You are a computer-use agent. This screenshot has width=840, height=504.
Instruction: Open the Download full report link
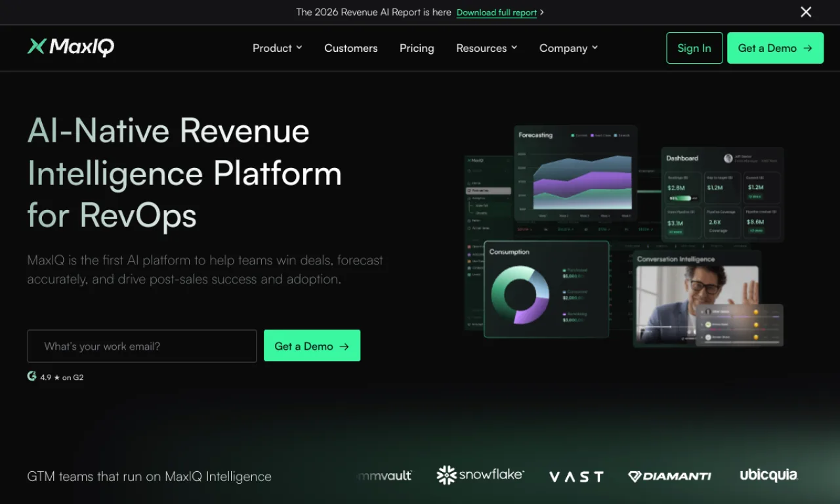[x=497, y=12]
